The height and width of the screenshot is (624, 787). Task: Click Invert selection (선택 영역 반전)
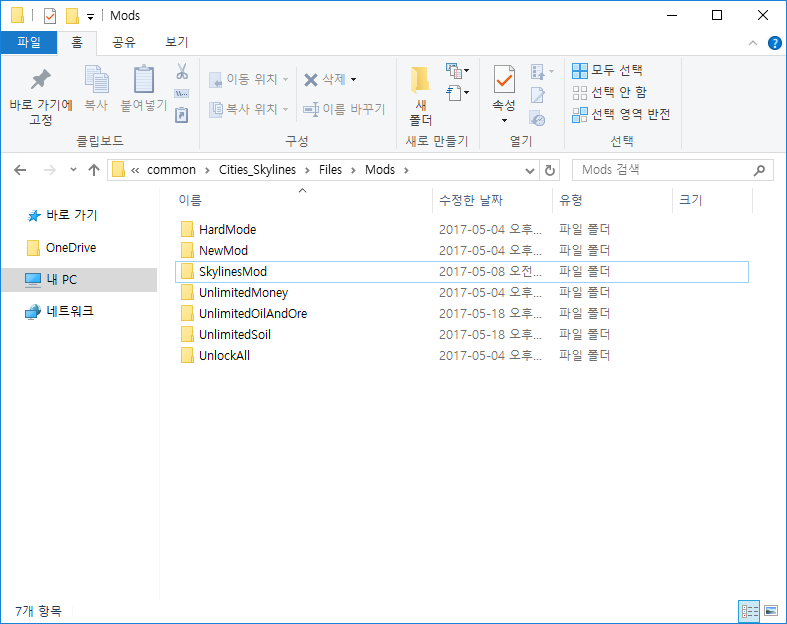(621, 114)
